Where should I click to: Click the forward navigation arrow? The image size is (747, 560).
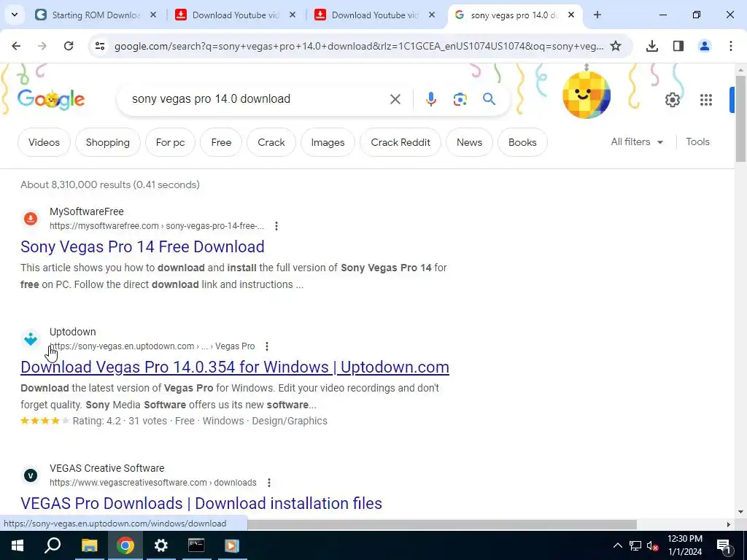42,46
